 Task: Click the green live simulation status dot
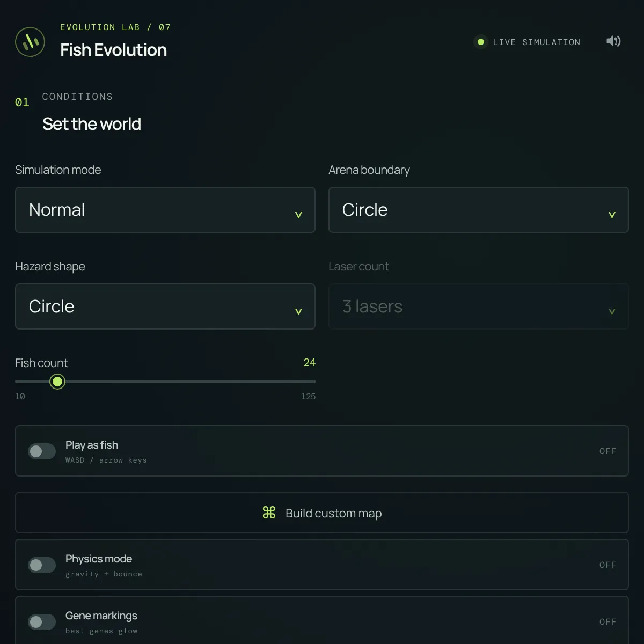[x=481, y=42]
